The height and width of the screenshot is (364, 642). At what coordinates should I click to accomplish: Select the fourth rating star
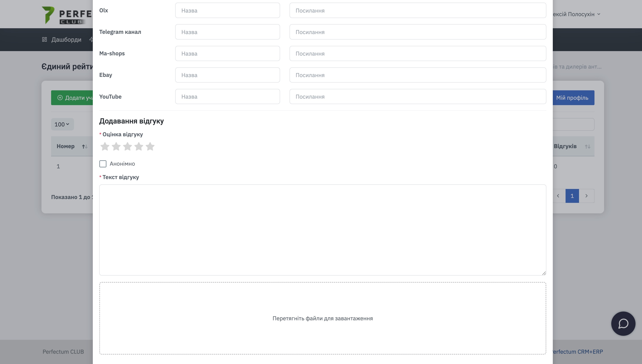point(139,147)
